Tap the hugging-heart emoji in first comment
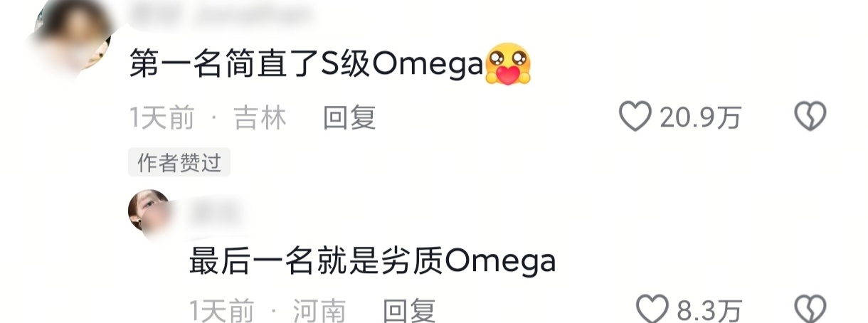The image size is (868, 323). click(x=508, y=64)
